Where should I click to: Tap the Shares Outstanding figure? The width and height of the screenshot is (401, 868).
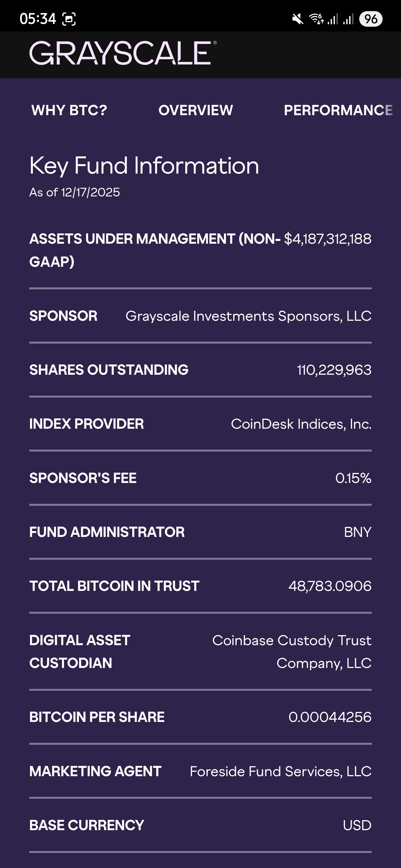(x=334, y=370)
